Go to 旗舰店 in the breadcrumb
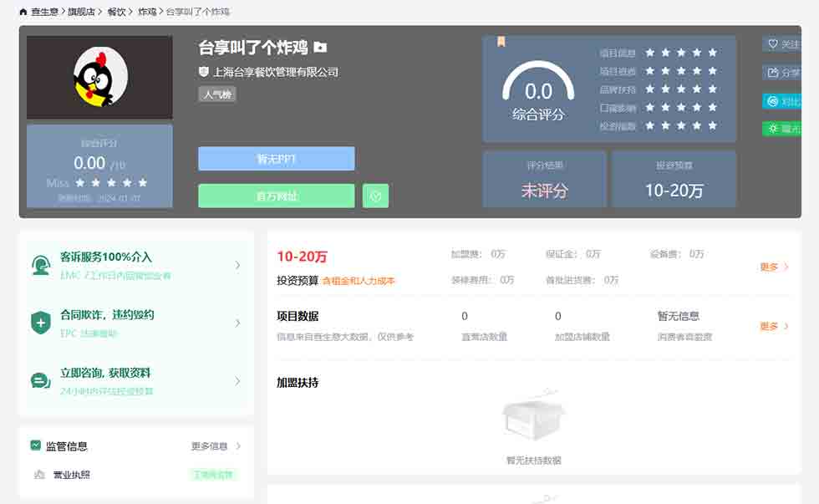 pos(82,12)
